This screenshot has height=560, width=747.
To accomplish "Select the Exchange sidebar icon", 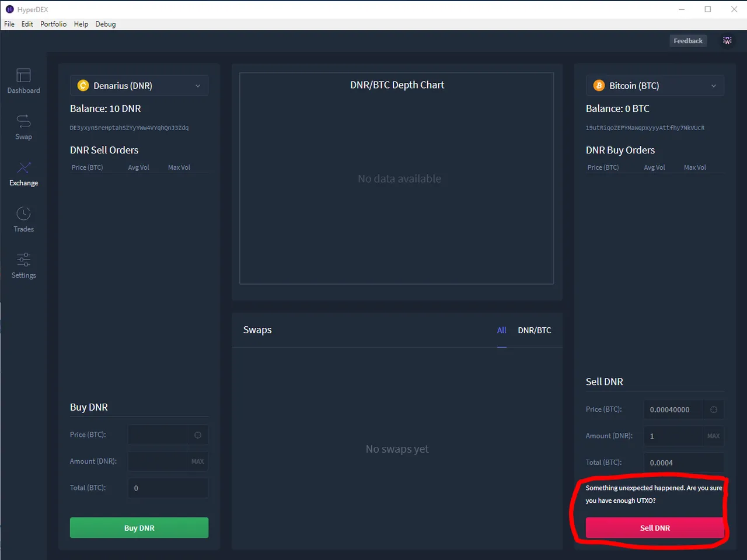I will [23, 168].
